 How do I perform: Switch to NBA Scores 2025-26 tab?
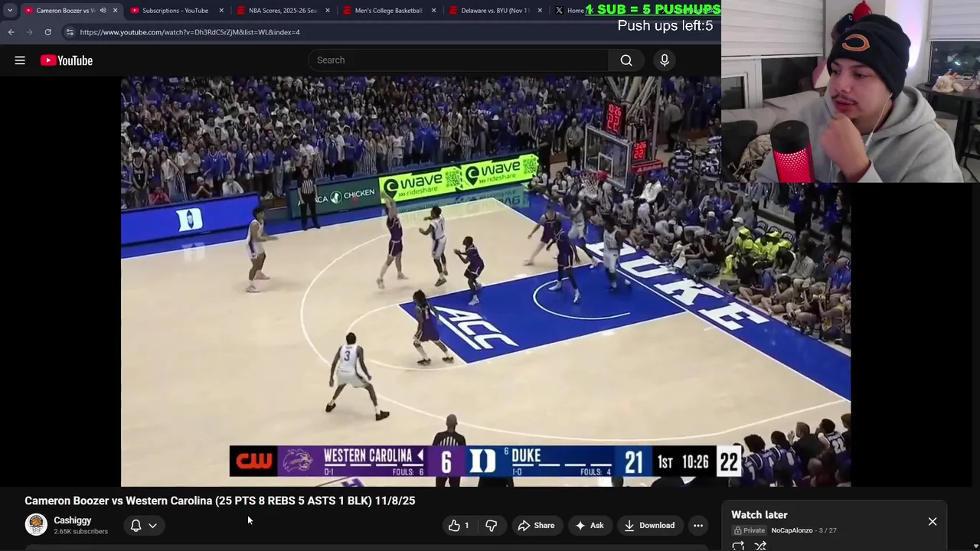[x=283, y=11]
